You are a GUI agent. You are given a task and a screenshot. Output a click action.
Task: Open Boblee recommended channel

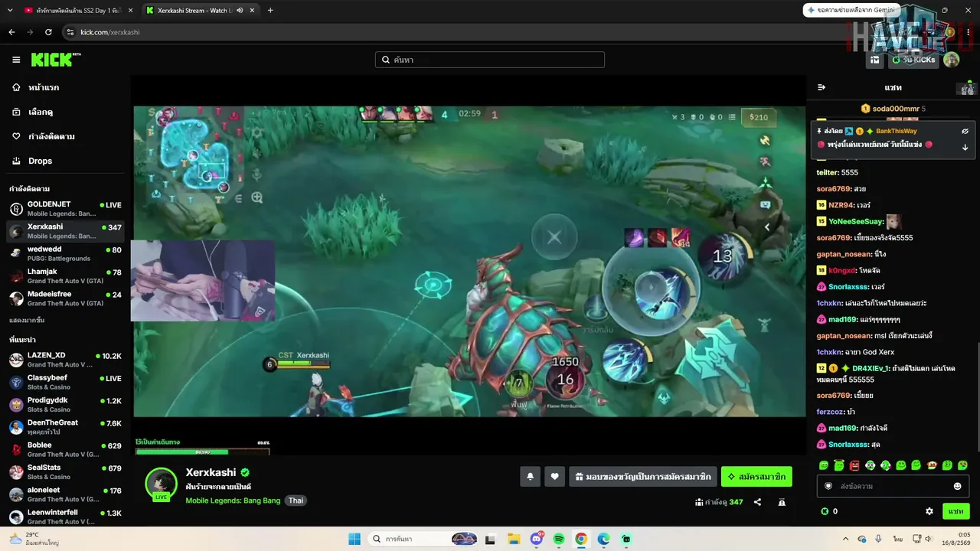click(x=65, y=449)
